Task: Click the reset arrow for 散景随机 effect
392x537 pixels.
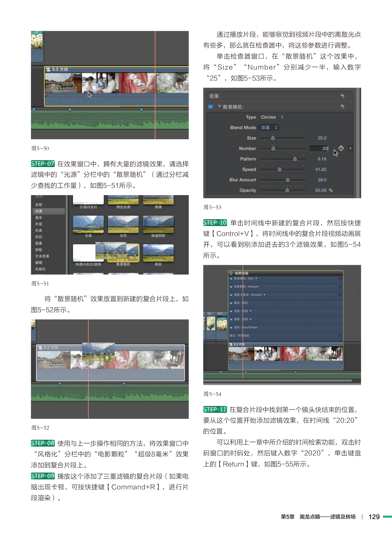Action: click(342, 106)
